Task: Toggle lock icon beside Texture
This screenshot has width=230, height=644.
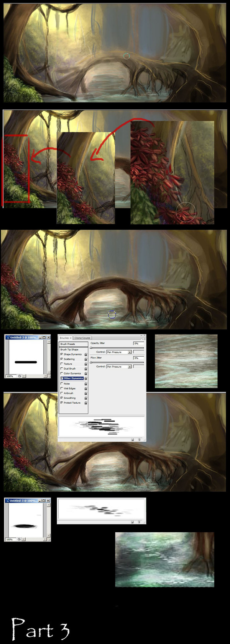Action: point(86,364)
